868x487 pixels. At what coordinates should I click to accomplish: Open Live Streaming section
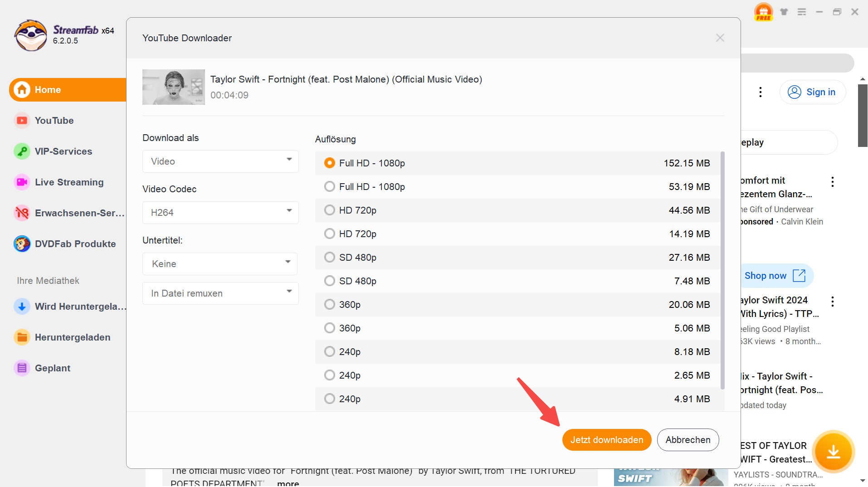coord(68,182)
